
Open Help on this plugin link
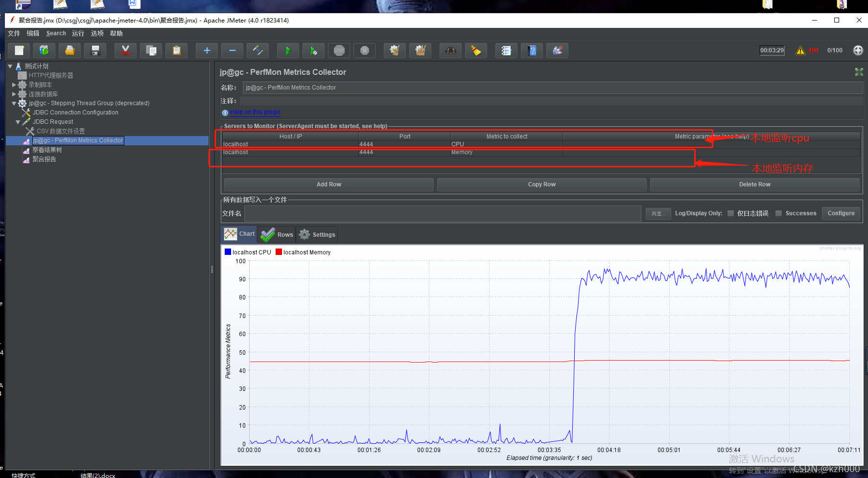tap(255, 112)
